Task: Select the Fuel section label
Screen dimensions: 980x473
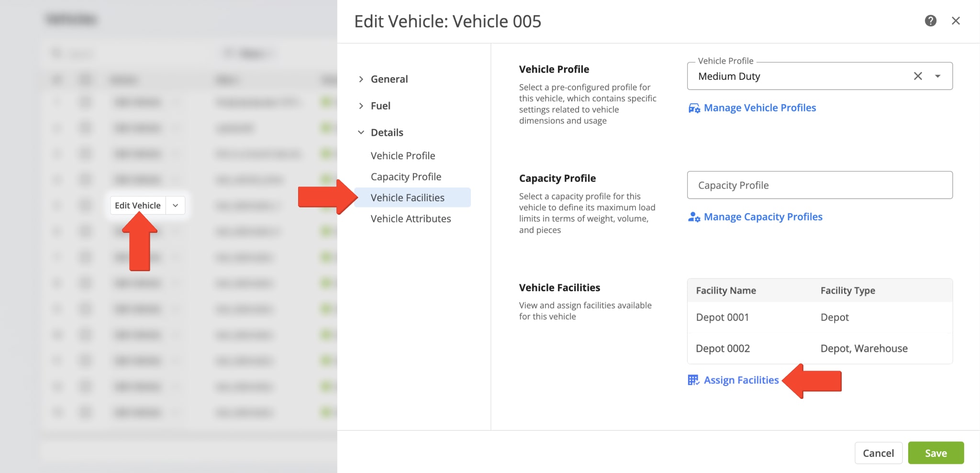Action: coord(380,106)
